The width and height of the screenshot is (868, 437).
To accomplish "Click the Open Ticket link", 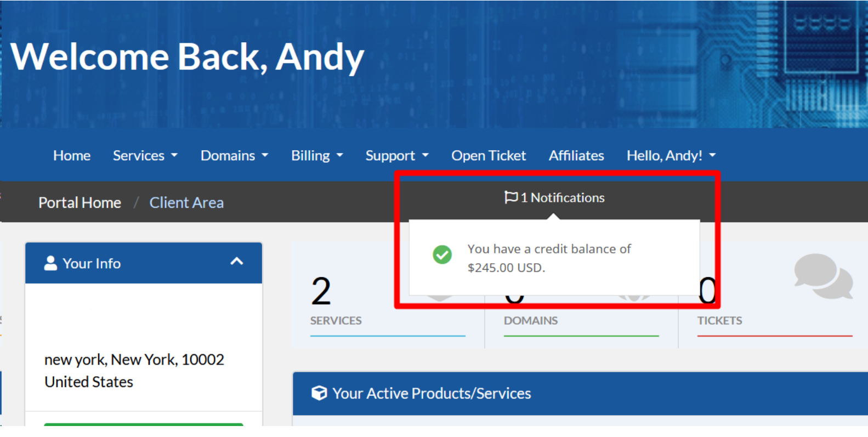I will (489, 156).
